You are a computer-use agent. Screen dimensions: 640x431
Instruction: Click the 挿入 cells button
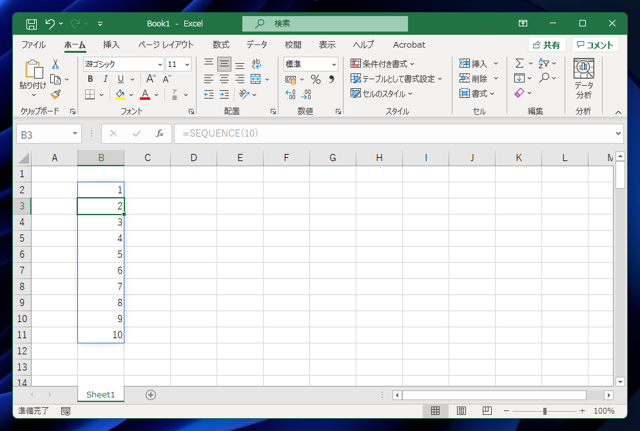(473, 64)
